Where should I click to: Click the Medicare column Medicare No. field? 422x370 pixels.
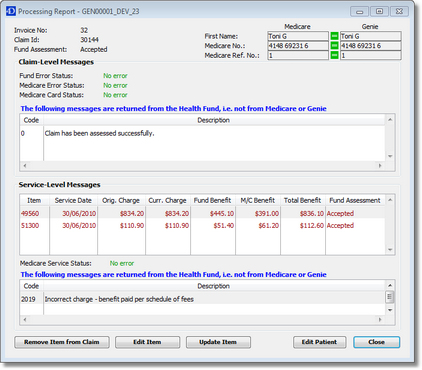[x=298, y=46]
